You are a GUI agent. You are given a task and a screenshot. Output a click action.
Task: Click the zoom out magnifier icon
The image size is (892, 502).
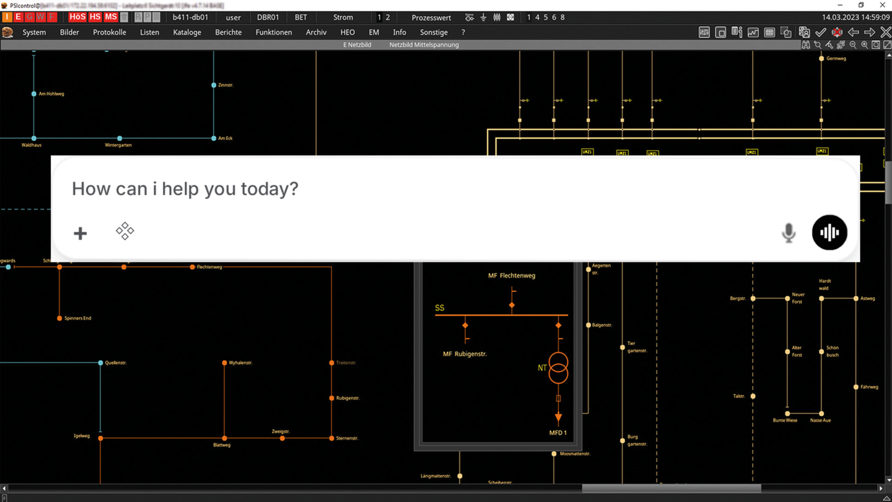[853, 45]
